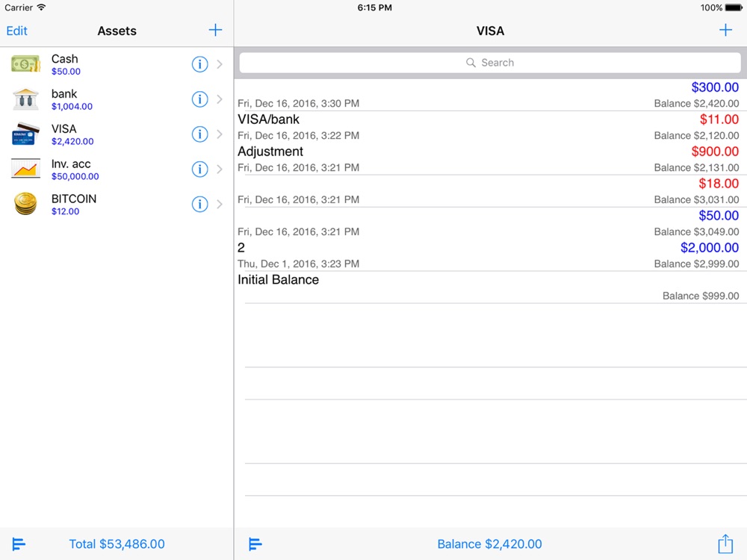Open info for the BITCOIN account
Image resolution: width=747 pixels, height=560 pixels.
tap(199, 204)
